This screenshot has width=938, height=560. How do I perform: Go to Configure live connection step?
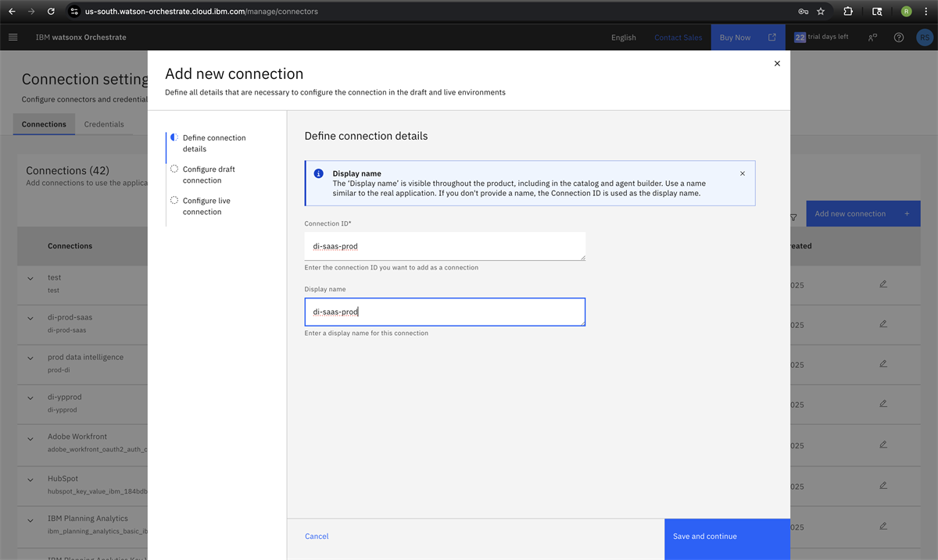tap(206, 206)
